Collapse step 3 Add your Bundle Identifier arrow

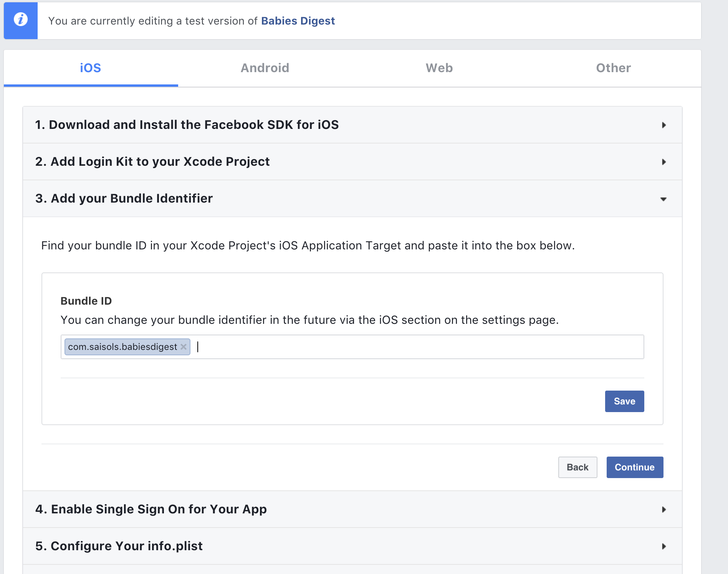coord(663,199)
